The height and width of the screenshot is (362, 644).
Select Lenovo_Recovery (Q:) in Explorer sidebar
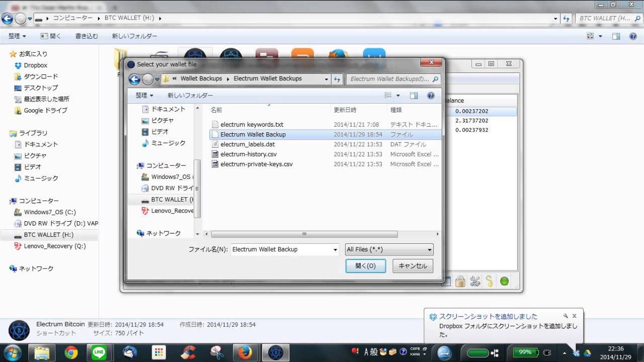pos(54,246)
